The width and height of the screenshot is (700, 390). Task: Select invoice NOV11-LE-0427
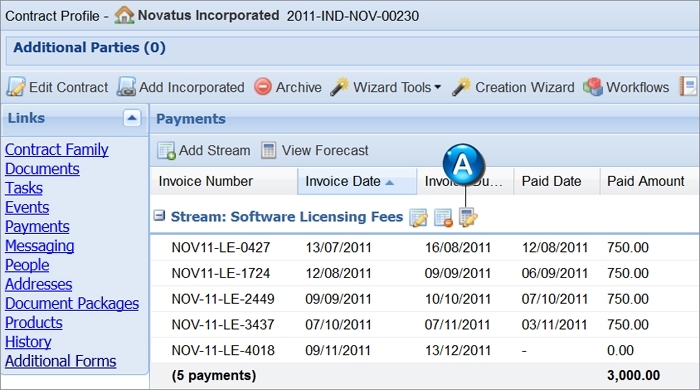[221, 247]
